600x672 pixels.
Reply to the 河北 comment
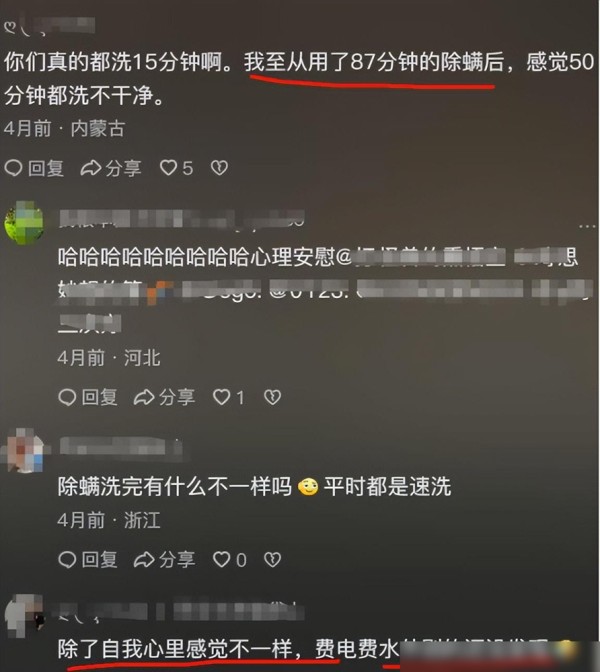click(87, 397)
